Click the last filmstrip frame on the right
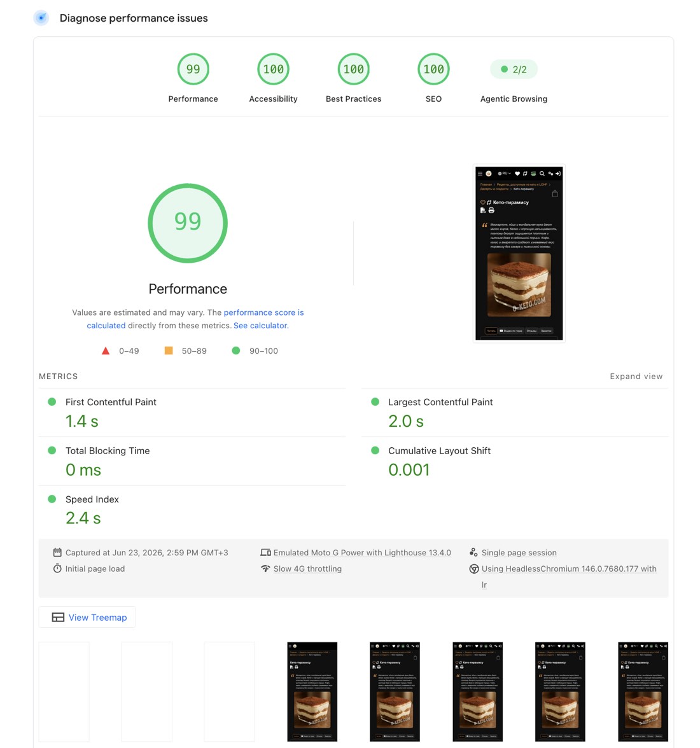This screenshot has width=700, height=748. 643,692
